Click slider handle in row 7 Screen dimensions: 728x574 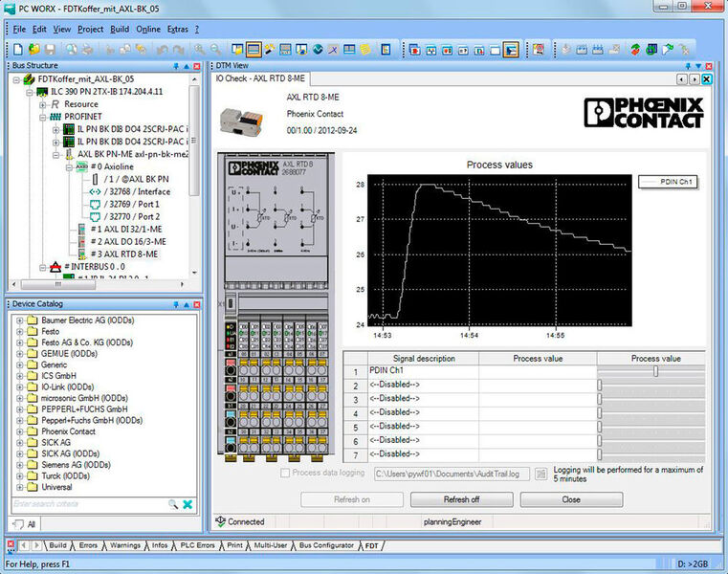tap(600, 454)
